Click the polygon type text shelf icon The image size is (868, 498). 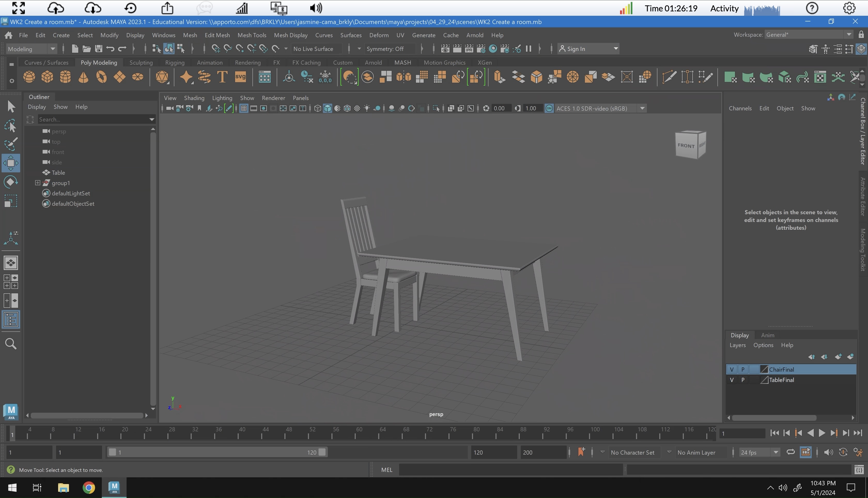click(222, 77)
